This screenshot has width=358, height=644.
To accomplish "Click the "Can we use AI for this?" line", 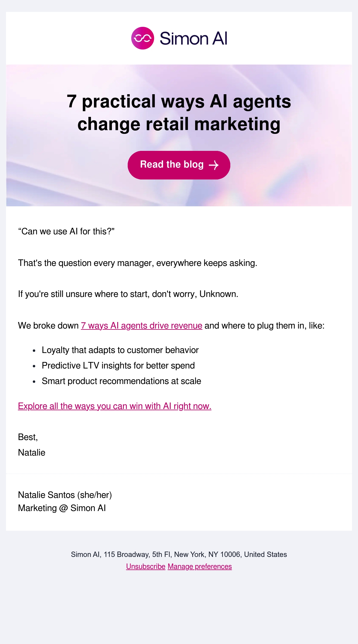I will coord(66,231).
